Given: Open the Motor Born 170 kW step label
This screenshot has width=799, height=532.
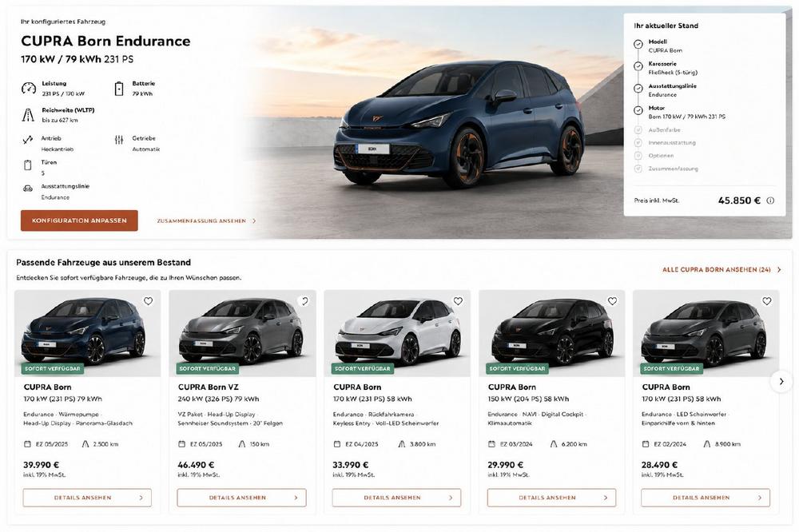Looking at the screenshot, I should (687, 112).
